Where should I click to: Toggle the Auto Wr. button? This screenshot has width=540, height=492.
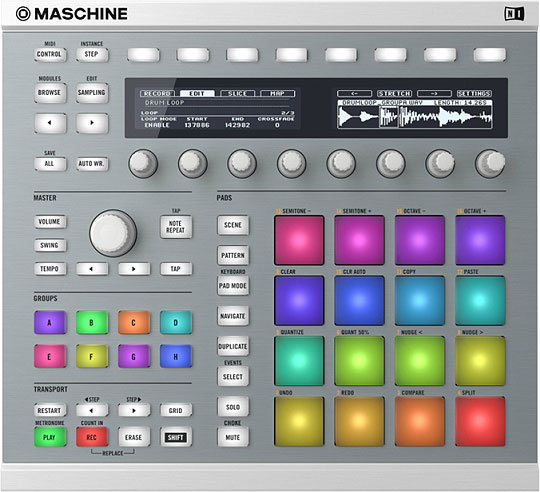click(92, 164)
